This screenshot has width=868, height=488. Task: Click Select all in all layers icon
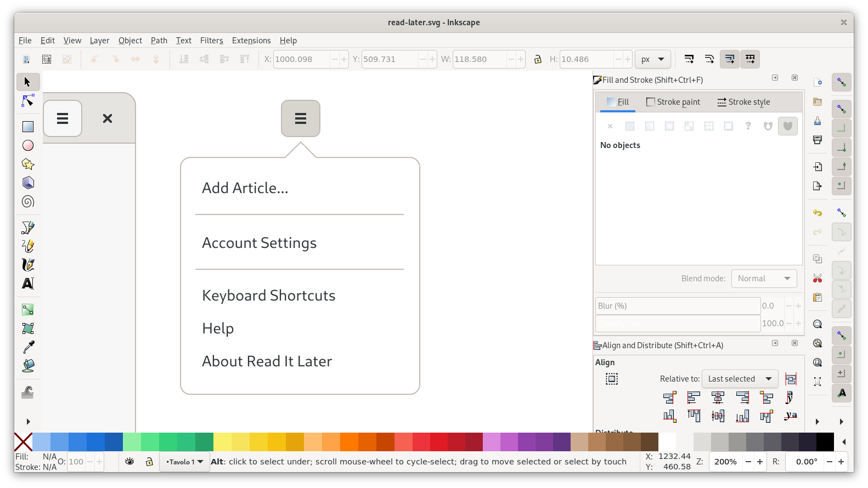point(47,59)
